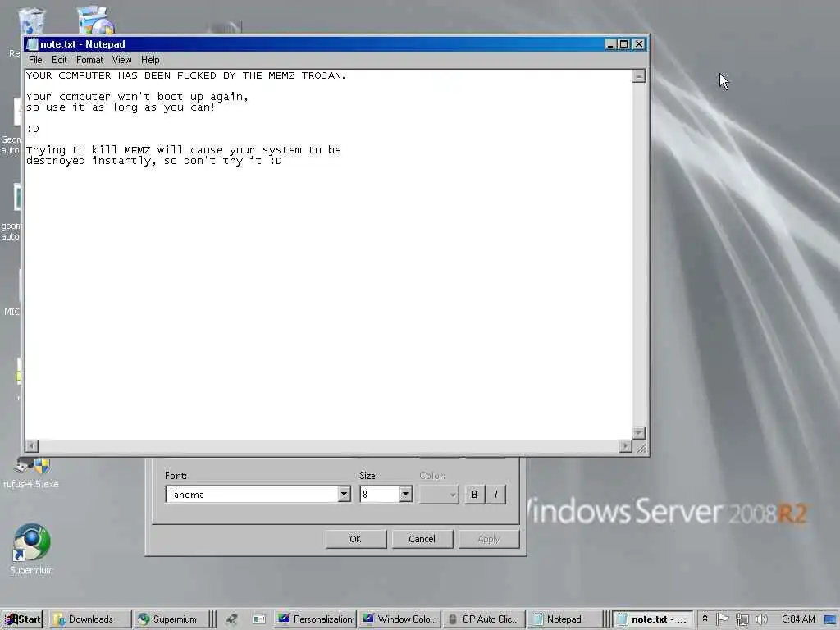Open the Format menu in Notepad

click(89, 59)
